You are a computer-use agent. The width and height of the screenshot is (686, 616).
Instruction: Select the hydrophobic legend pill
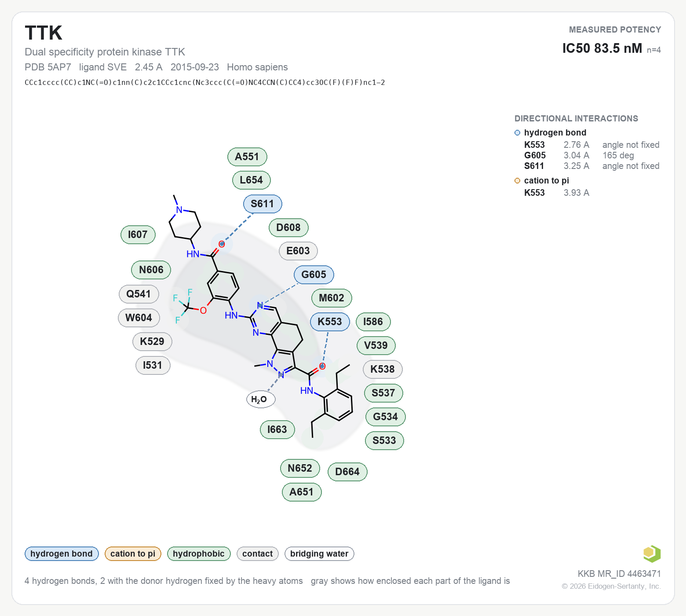point(199,554)
